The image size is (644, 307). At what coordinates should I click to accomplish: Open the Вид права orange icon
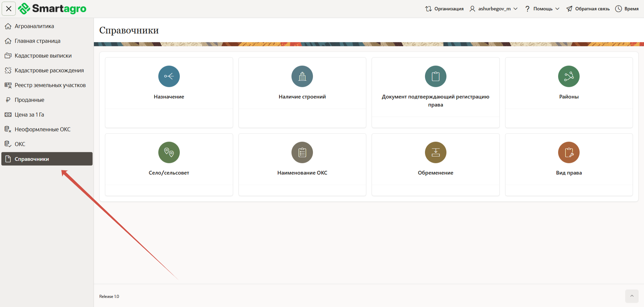coord(569,152)
